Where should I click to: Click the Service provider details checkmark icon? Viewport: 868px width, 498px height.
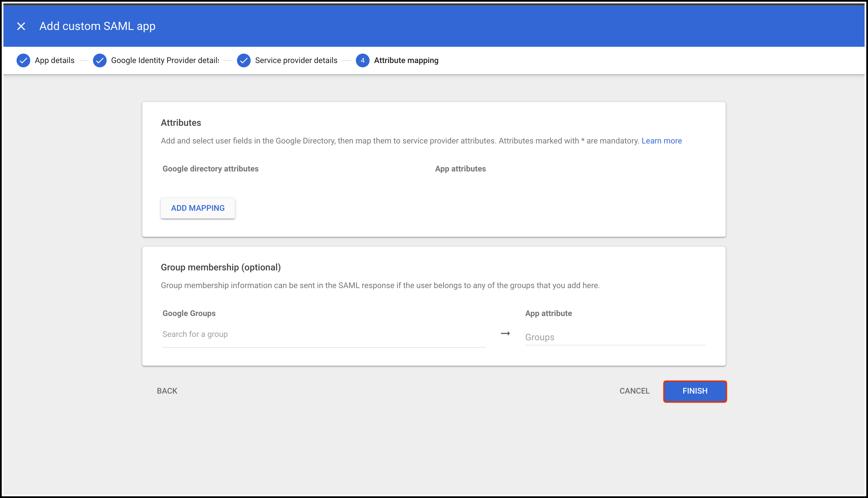point(244,60)
